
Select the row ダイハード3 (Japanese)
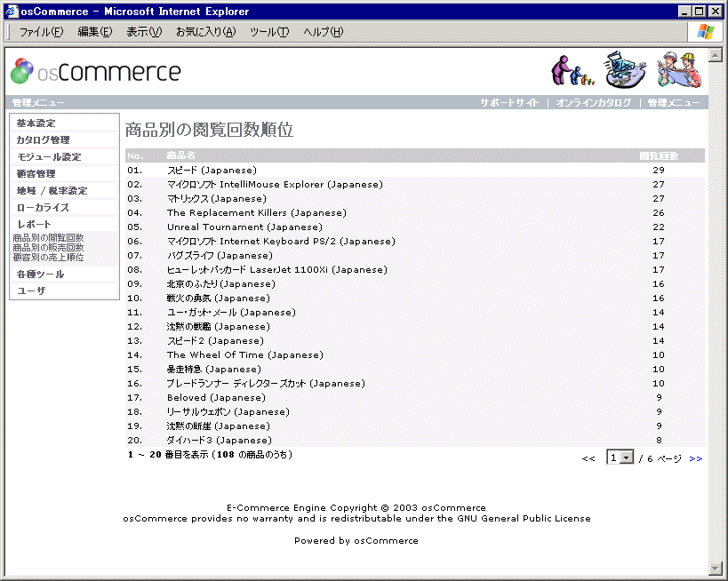(x=415, y=441)
